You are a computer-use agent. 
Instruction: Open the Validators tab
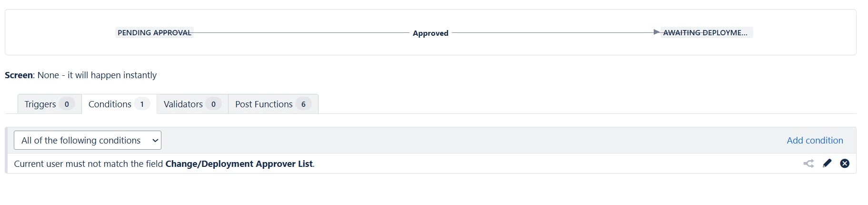coord(192,104)
